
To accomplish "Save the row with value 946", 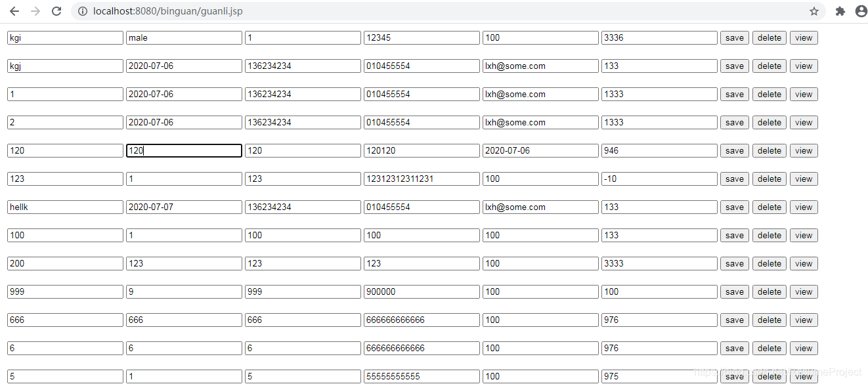I will point(735,151).
